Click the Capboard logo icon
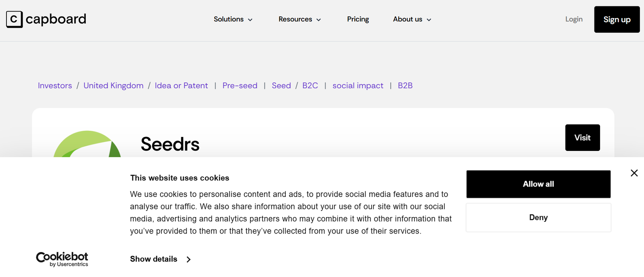 pos(14,19)
